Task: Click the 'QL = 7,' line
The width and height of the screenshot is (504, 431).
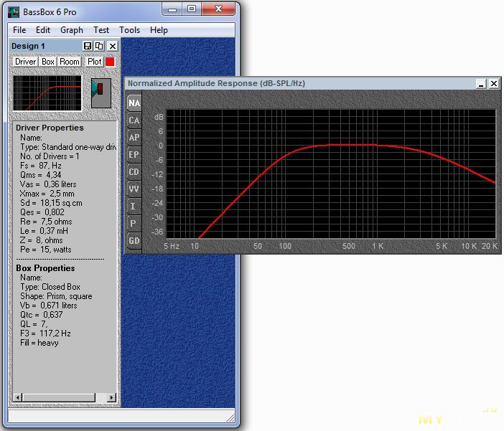Action: [x=34, y=324]
